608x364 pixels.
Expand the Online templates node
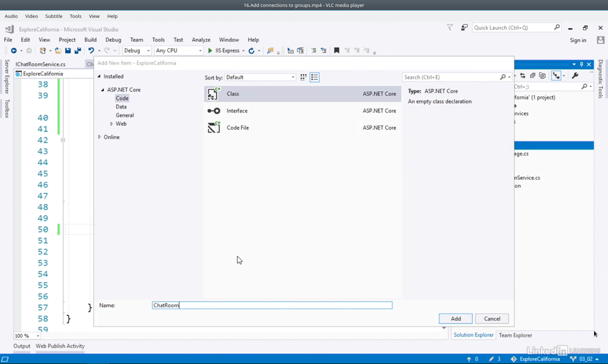click(99, 137)
